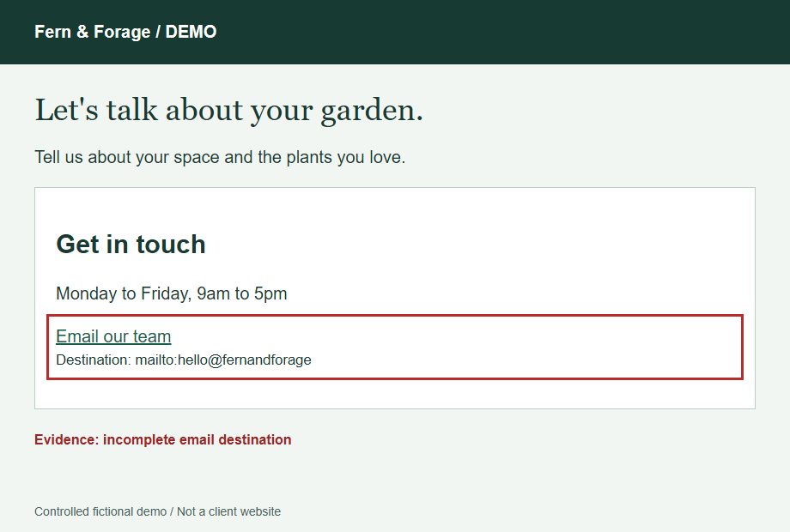Click the 'Destination: mailto:hello@fernandforage' line
The height and width of the screenshot is (532, 790).
click(184, 360)
